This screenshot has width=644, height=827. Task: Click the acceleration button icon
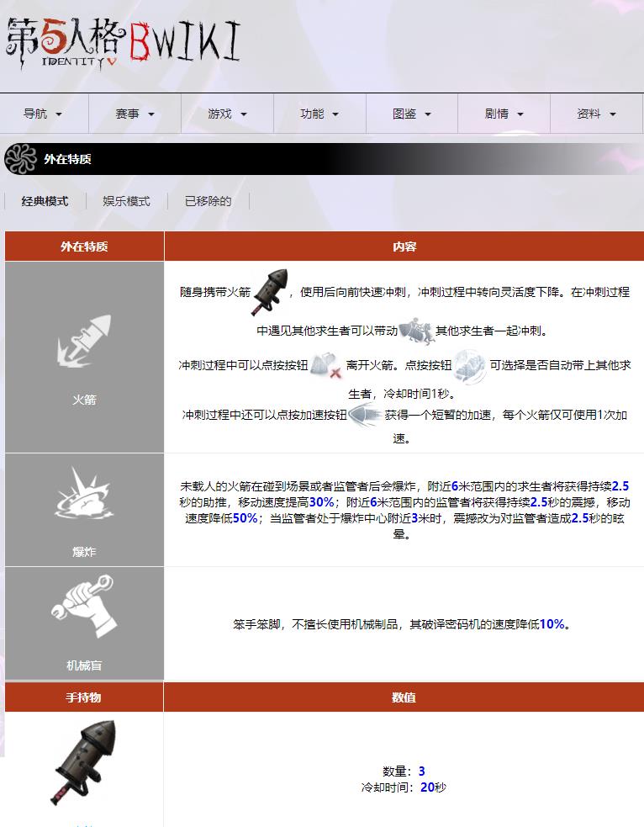(365, 415)
